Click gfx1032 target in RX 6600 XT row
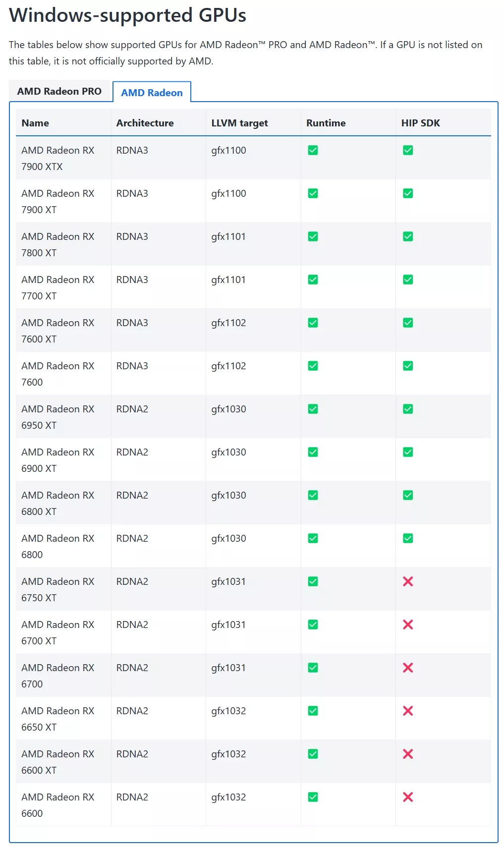The height and width of the screenshot is (853, 504). 228,754
